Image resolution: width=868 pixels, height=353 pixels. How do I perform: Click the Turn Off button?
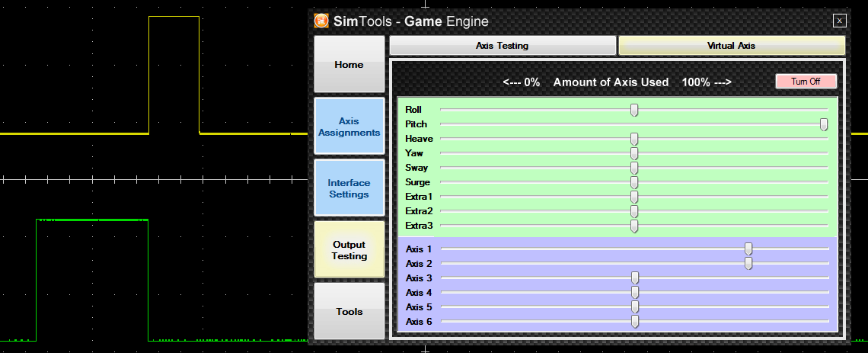click(x=806, y=81)
